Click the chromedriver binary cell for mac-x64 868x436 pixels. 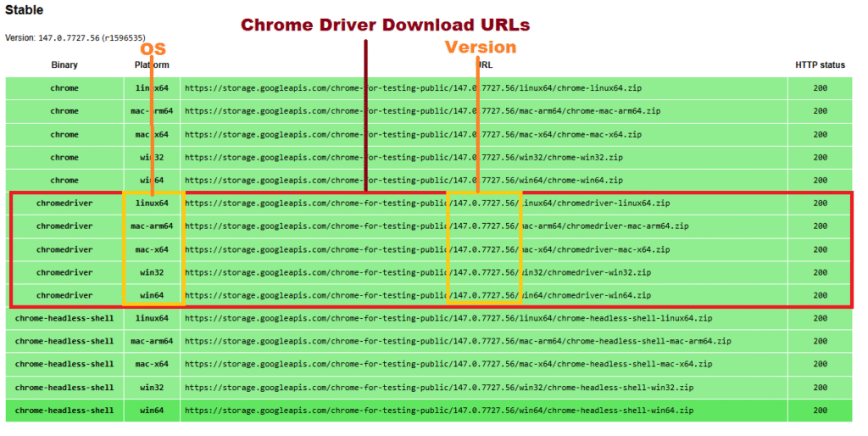(x=64, y=249)
